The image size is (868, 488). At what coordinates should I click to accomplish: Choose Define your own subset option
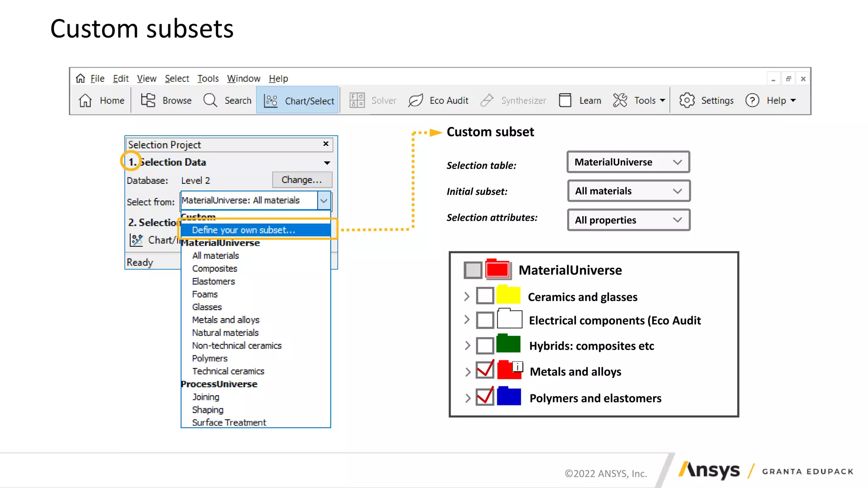pyautogui.click(x=243, y=230)
